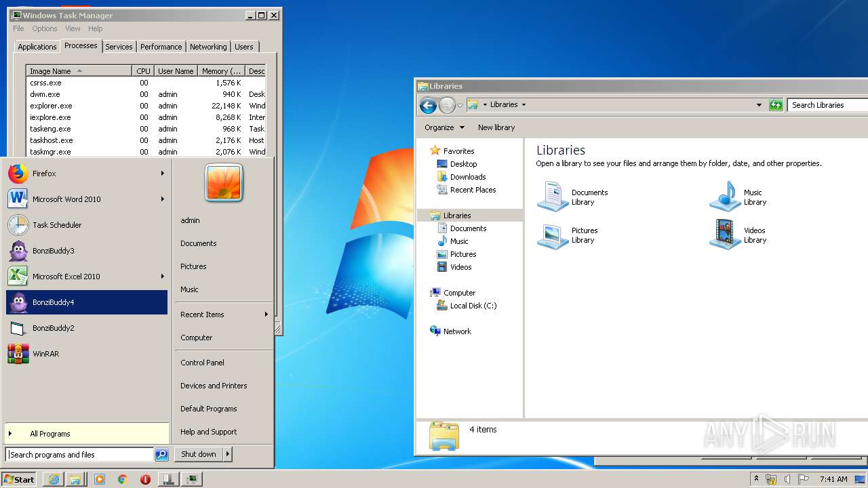Image resolution: width=868 pixels, height=488 pixels.
Task: Open Default Programs from the Start menu
Action: [x=209, y=409]
